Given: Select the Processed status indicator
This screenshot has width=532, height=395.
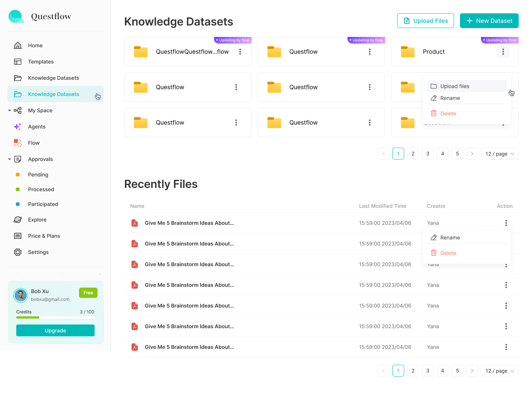Looking at the screenshot, I should tap(17, 189).
